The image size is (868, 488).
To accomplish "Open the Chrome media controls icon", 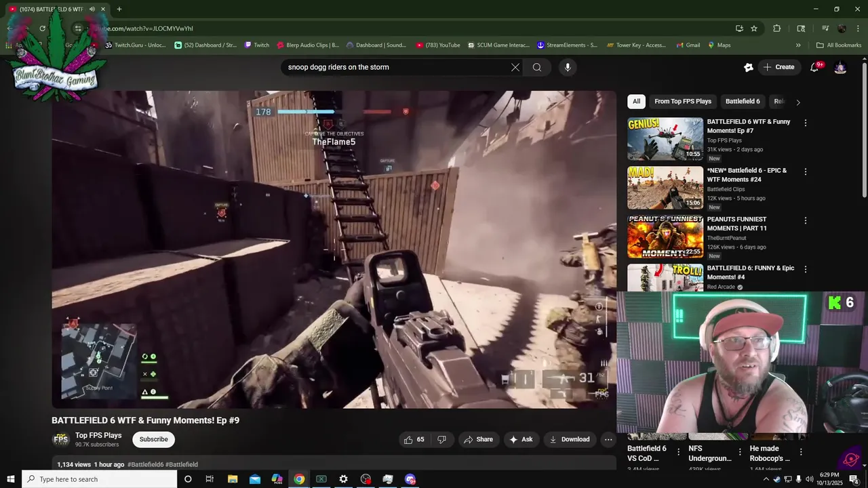I will point(825,28).
